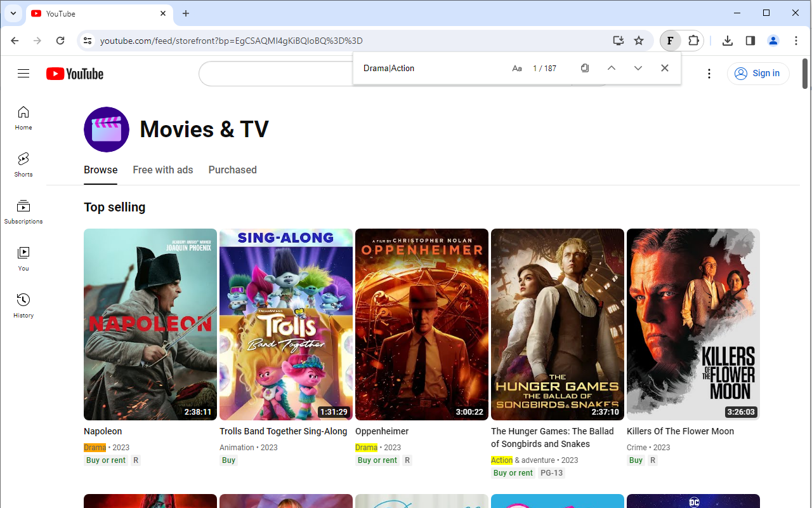Click the Movies & TV heading
Screen dimensions: 812x508
(204, 130)
